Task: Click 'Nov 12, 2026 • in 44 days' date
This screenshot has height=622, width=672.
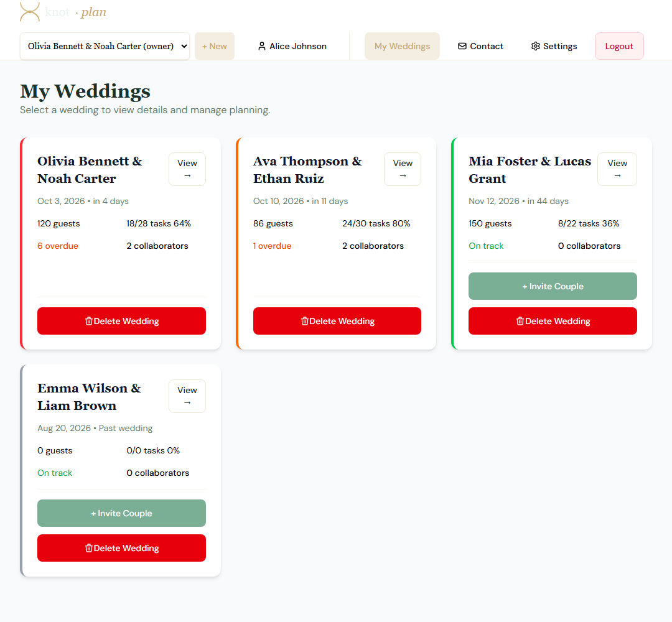Action: pyautogui.click(x=518, y=202)
